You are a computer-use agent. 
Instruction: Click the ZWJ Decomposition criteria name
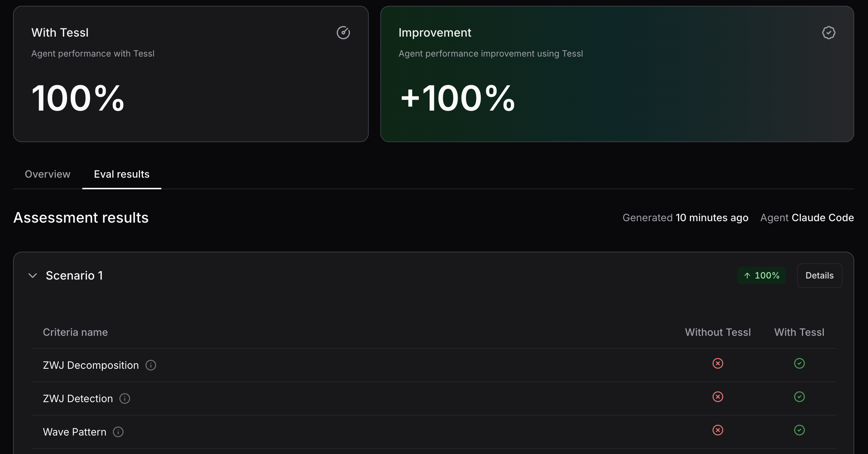coord(91,365)
